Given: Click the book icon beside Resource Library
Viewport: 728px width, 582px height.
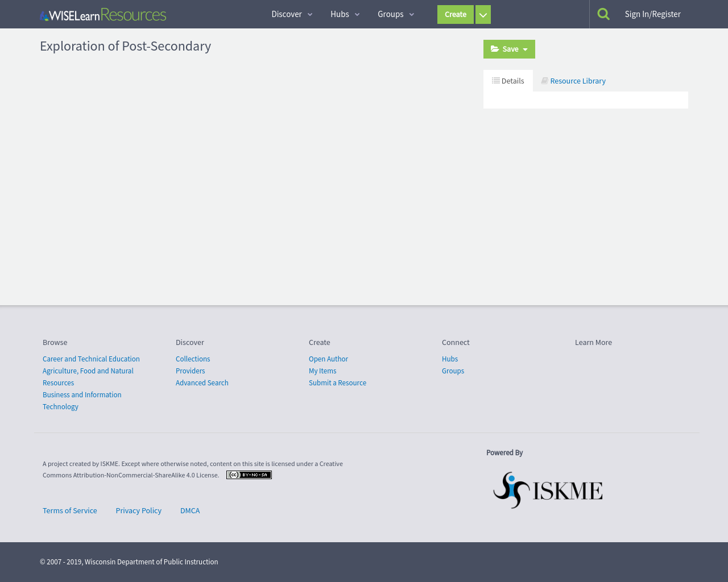Looking at the screenshot, I should [544, 80].
